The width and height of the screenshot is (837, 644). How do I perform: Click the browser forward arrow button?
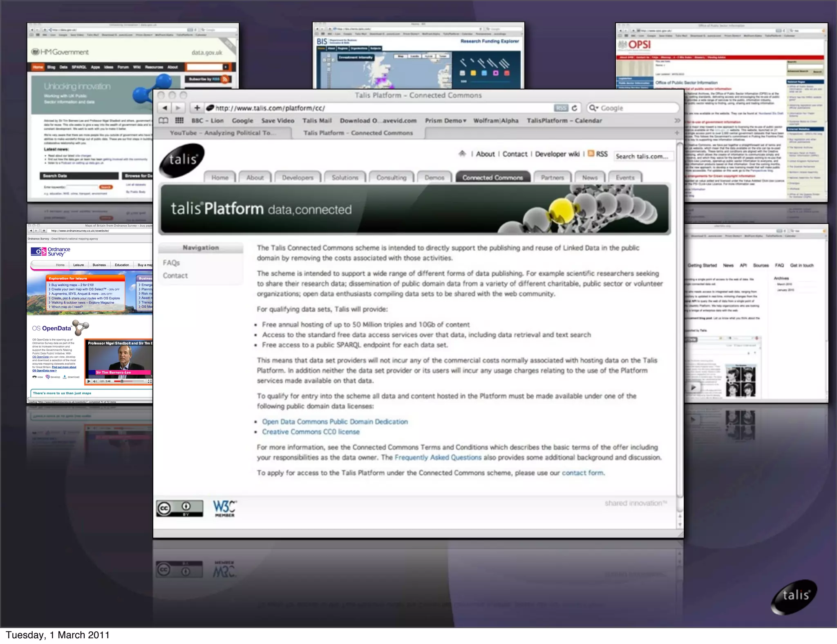pos(178,108)
